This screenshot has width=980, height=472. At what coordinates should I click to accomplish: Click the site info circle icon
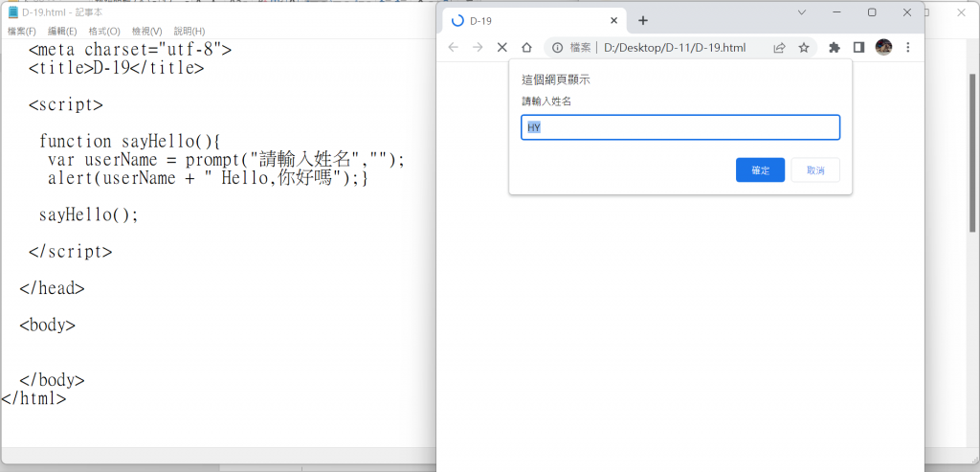(558, 48)
